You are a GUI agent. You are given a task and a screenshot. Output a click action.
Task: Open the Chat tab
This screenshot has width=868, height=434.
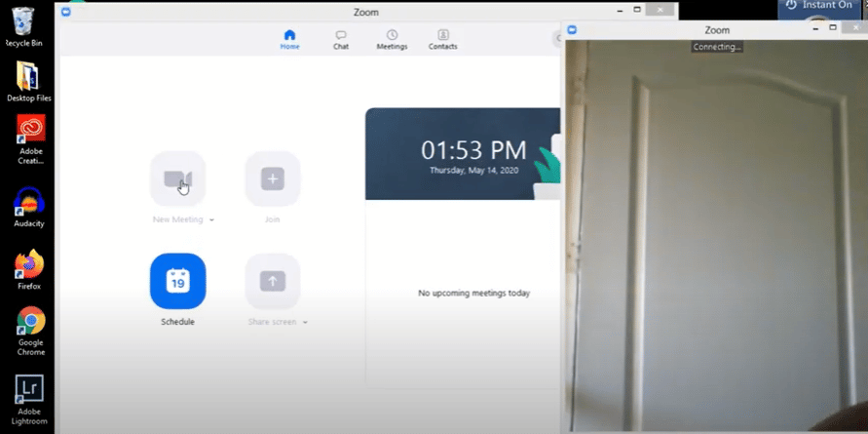pos(341,40)
